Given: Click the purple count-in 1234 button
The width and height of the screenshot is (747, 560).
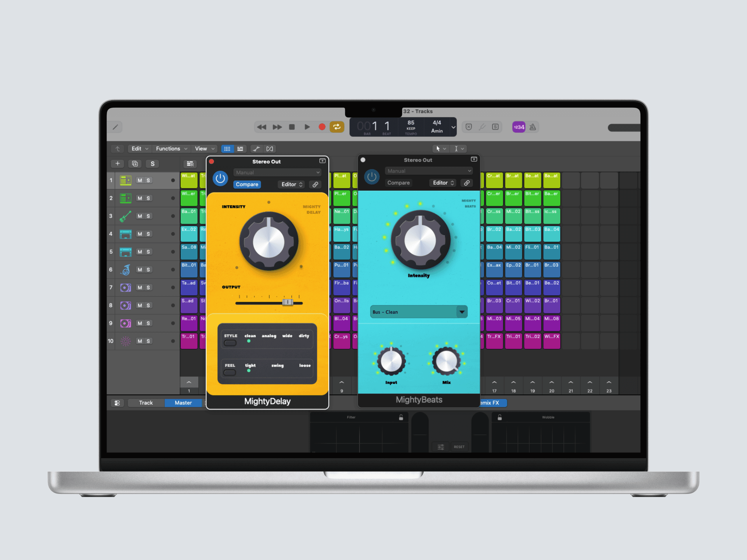Looking at the screenshot, I should [519, 127].
